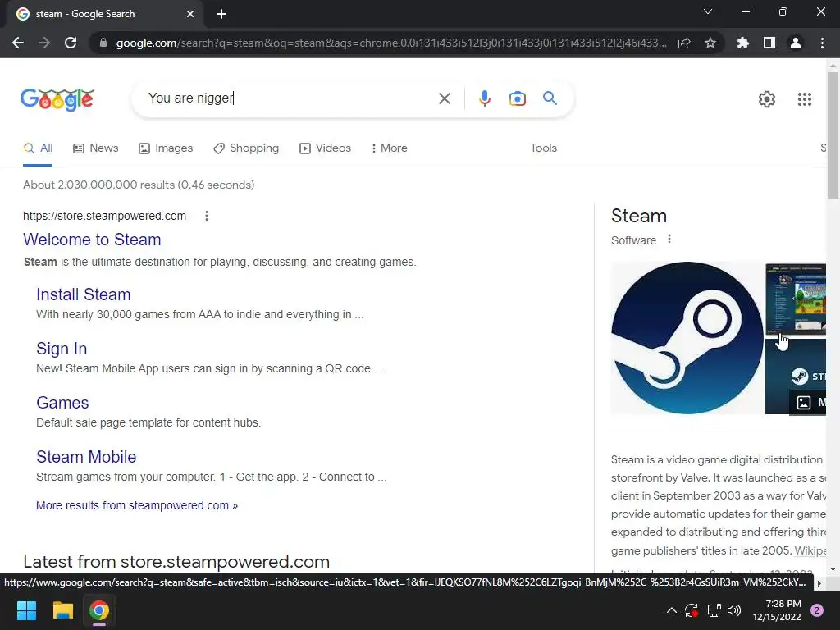Switch to the Videos tab
The height and width of the screenshot is (630, 840).
pos(325,148)
